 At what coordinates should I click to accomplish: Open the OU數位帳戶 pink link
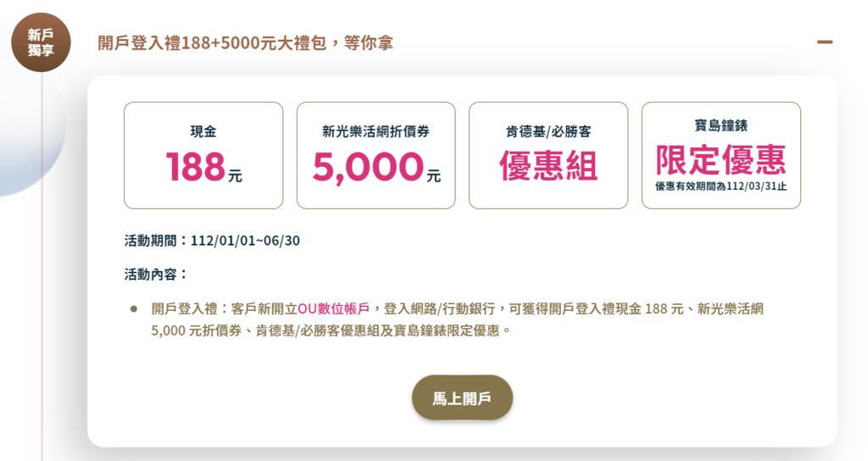click(333, 308)
